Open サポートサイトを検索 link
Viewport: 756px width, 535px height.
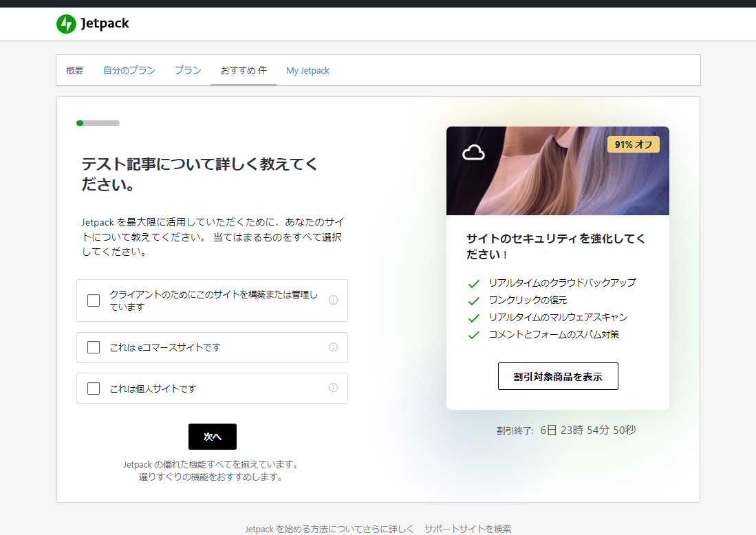tap(468, 529)
